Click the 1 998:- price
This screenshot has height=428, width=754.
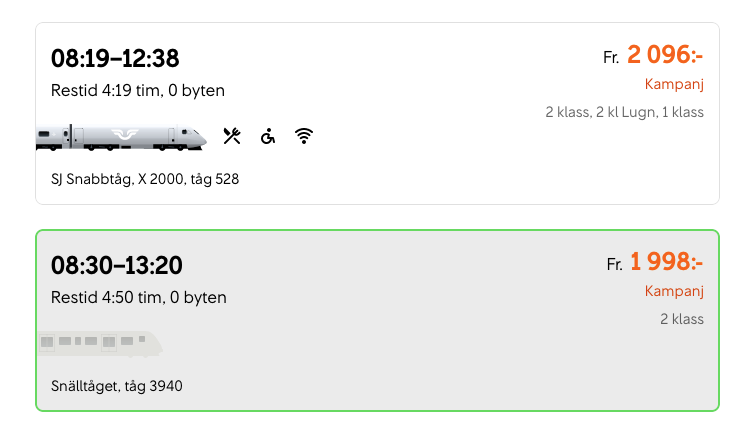(666, 263)
